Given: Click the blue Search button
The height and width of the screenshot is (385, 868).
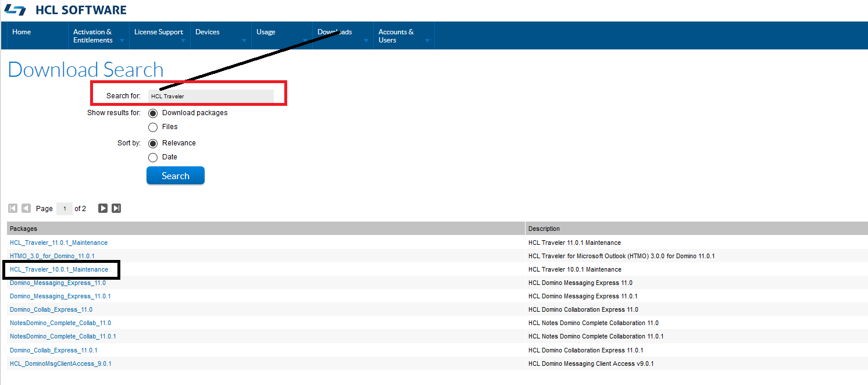Looking at the screenshot, I should [x=176, y=176].
